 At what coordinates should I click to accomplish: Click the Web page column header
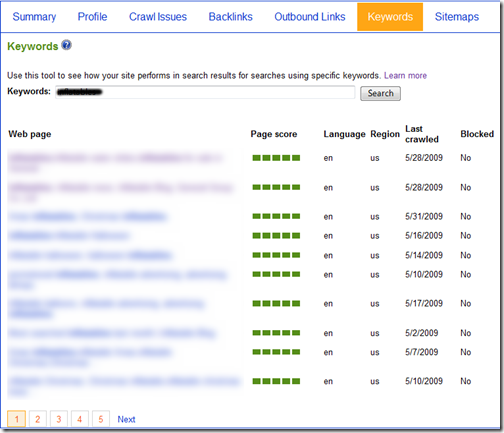click(30, 134)
